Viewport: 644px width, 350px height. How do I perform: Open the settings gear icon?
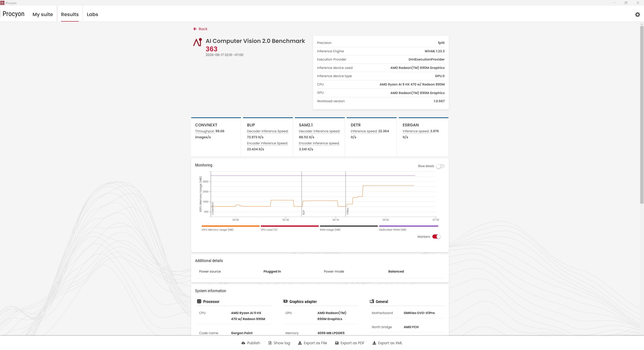637,15
